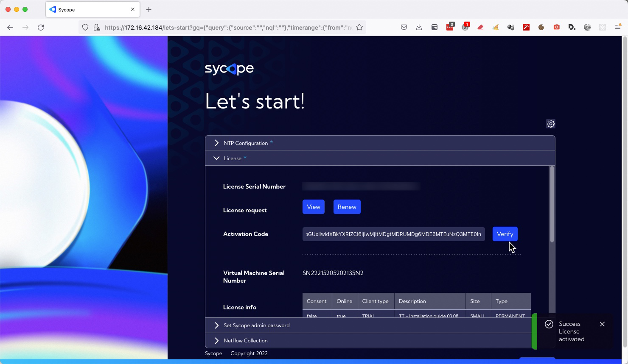Click the Activation Code label

246,234
